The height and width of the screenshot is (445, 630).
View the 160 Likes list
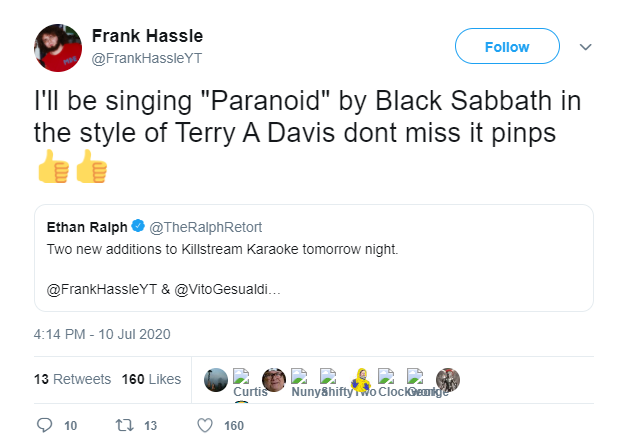pos(151,379)
